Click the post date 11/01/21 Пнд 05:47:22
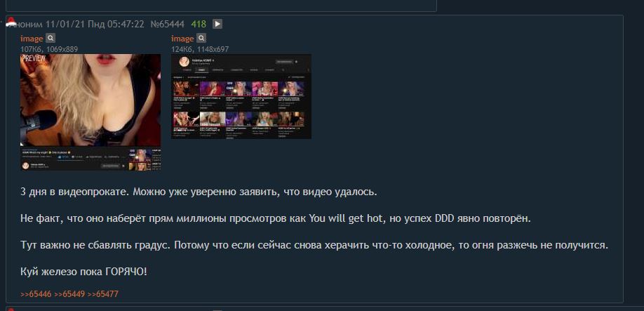 (95, 25)
